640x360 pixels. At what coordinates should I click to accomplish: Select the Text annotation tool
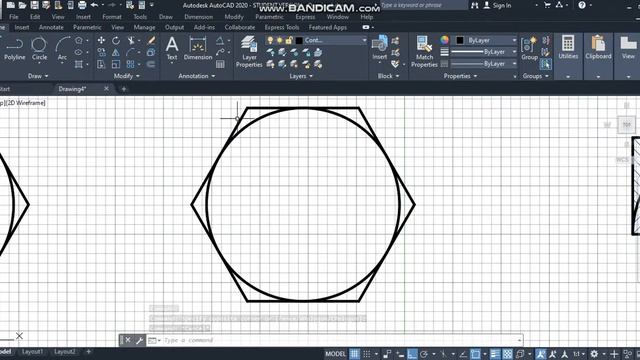coord(172,48)
